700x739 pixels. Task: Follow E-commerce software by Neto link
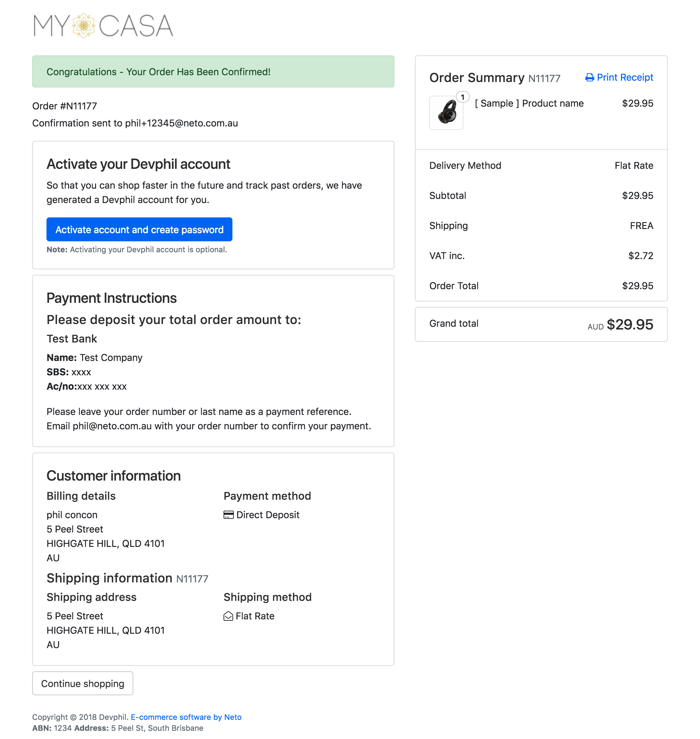[186, 717]
